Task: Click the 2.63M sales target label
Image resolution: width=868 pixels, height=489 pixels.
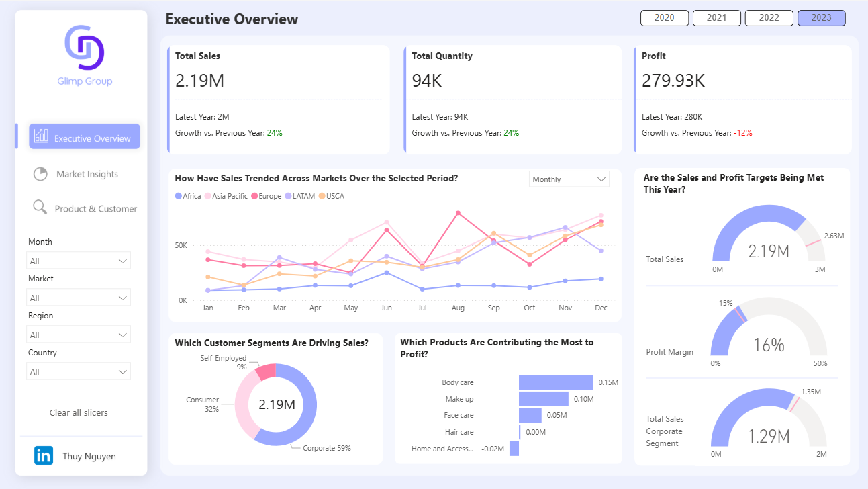Action: coord(834,236)
